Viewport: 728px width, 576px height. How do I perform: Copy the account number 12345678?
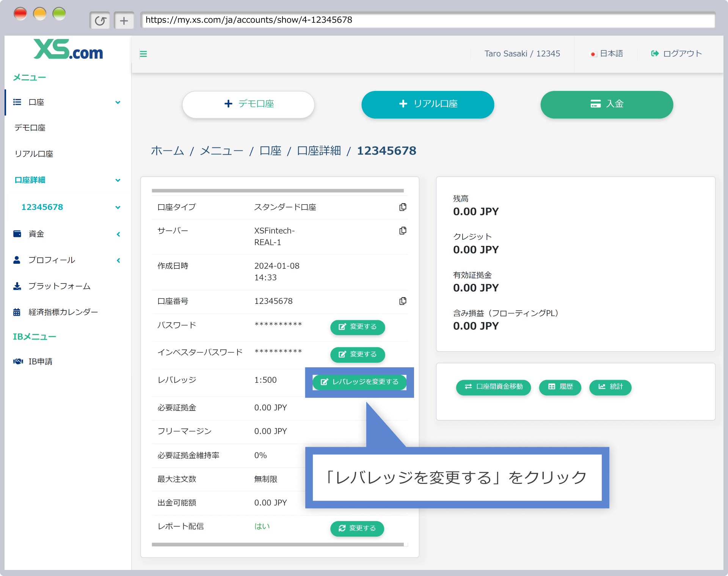[x=403, y=301]
